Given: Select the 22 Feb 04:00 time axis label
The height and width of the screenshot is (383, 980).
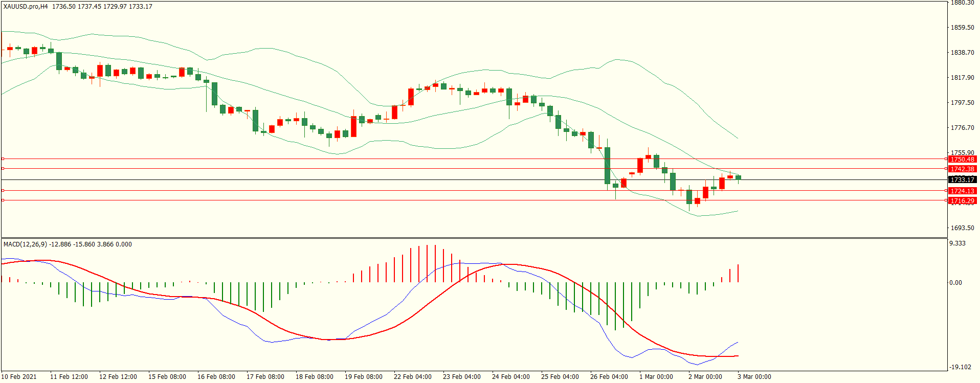Looking at the screenshot, I should [412, 377].
